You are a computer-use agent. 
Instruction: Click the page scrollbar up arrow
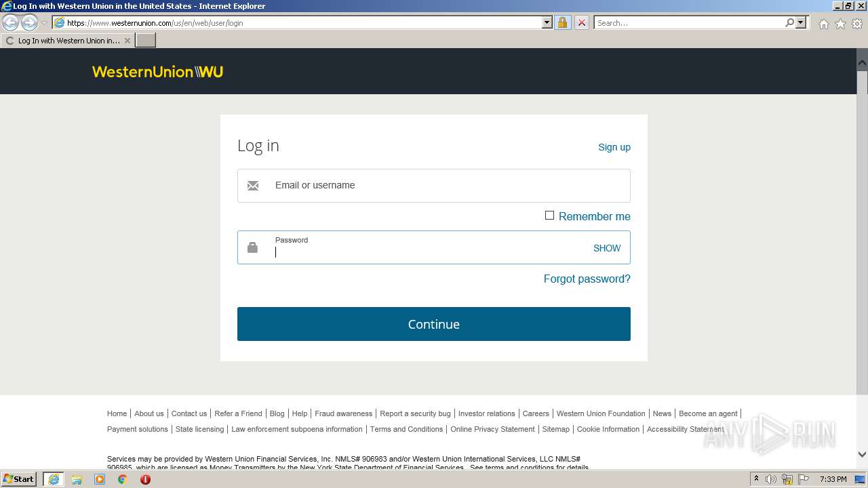click(x=862, y=63)
